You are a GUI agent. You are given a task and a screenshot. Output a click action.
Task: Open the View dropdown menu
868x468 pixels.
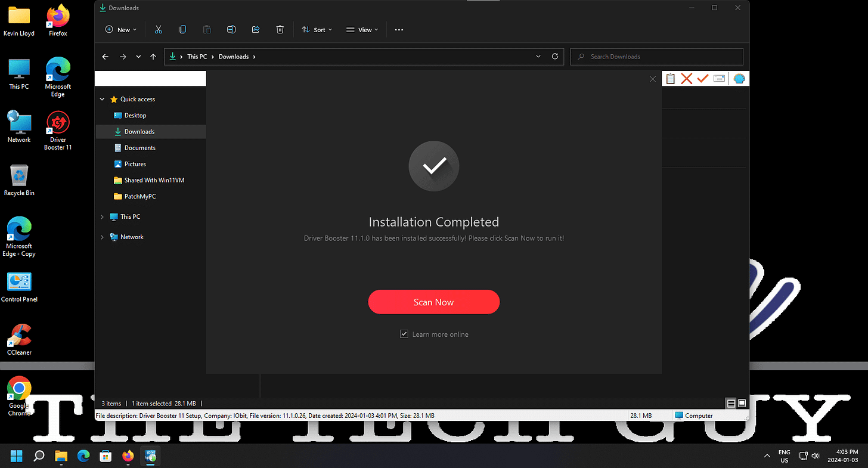(x=362, y=29)
